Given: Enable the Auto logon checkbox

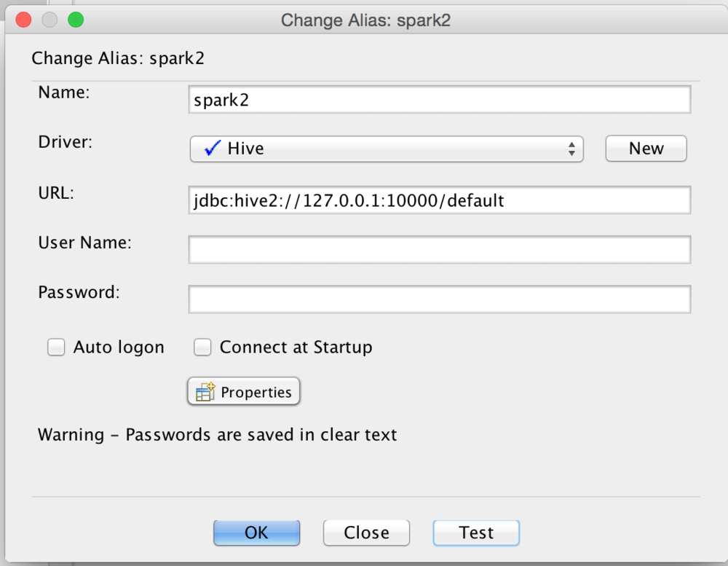Looking at the screenshot, I should [x=56, y=347].
